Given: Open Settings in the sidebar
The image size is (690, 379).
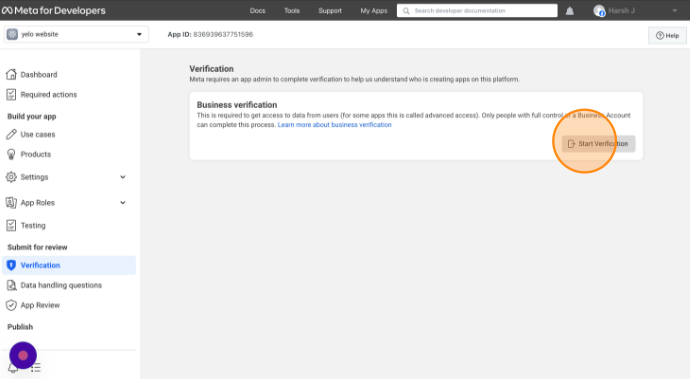Looking at the screenshot, I should [34, 177].
